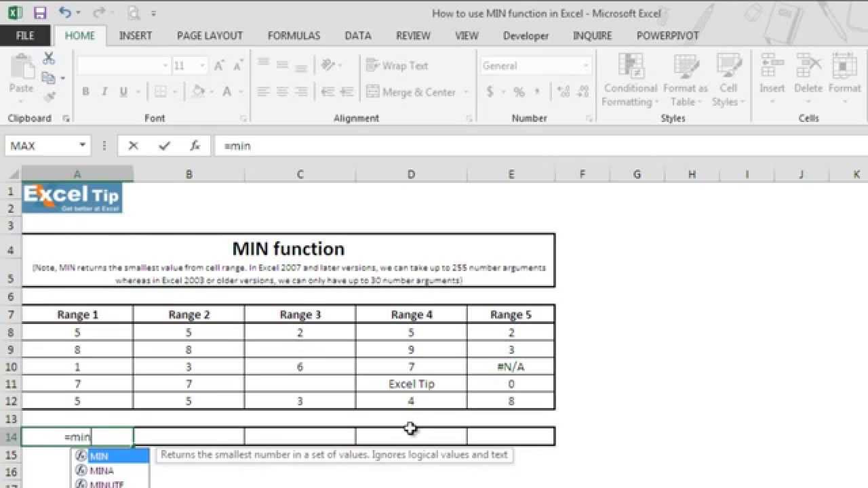The width and height of the screenshot is (868, 488).
Task: Switch to the DATA ribbon tab
Action: (x=357, y=35)
